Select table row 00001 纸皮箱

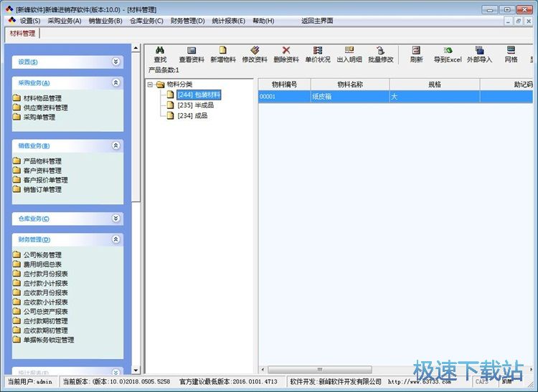[395, 97]
